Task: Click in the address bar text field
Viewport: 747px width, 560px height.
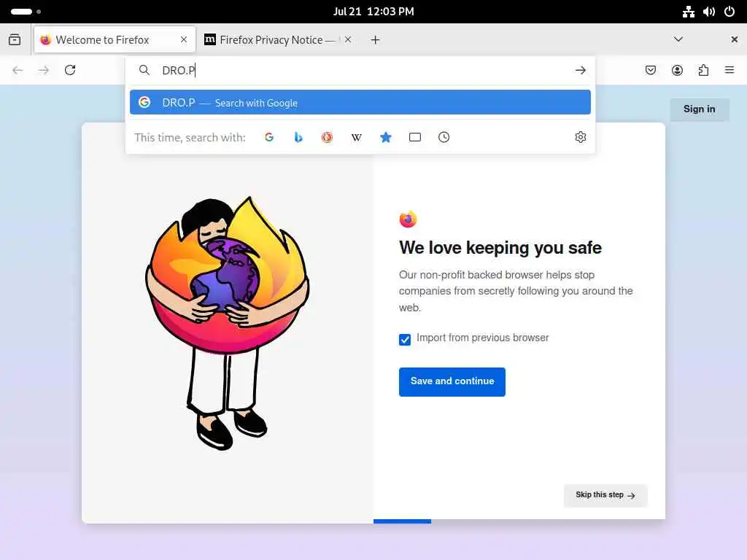Action: tap(362, 71)
